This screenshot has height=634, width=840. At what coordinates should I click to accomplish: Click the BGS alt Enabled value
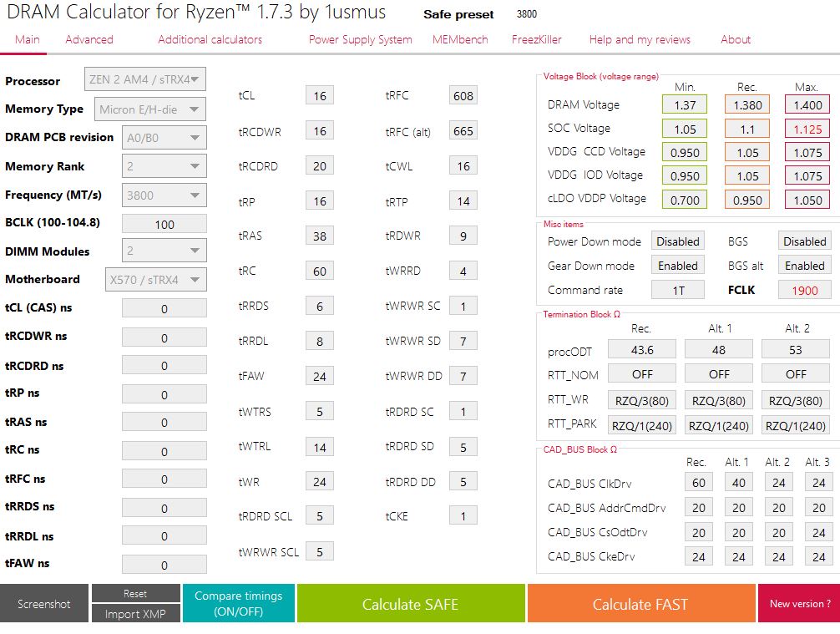(x=805, y=266)
